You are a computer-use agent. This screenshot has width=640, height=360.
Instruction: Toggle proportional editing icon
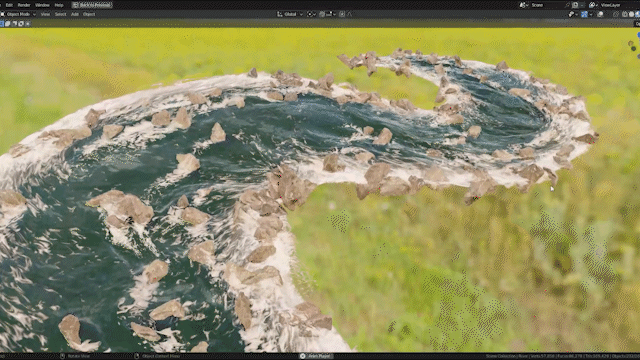point(342,14)
